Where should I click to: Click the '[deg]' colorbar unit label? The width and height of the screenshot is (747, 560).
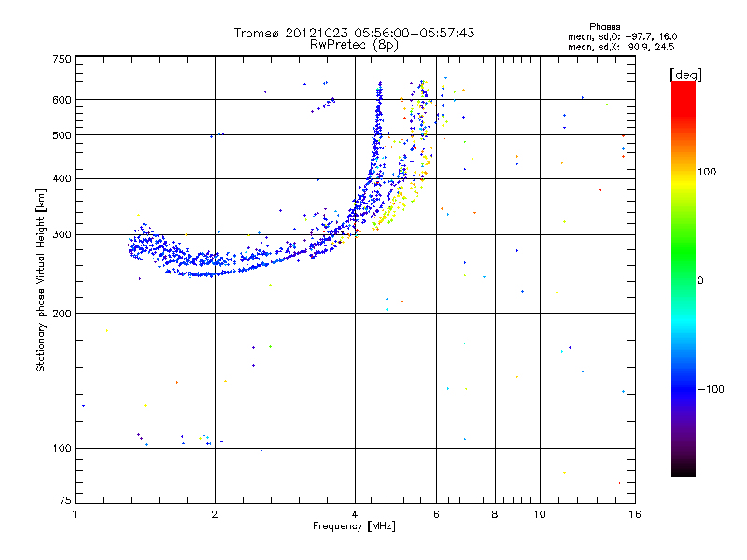point(685,75)
